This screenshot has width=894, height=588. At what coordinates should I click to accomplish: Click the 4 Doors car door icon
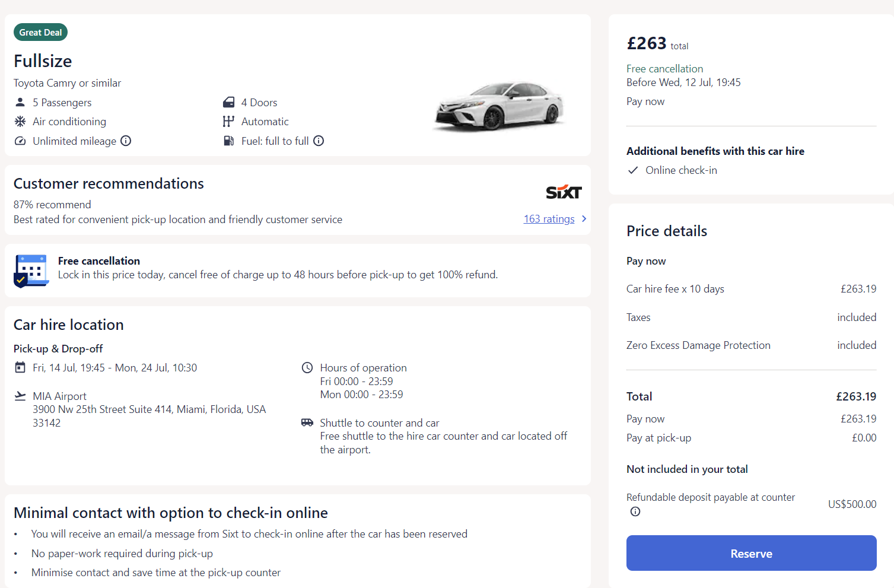click(x=228, y=102)
